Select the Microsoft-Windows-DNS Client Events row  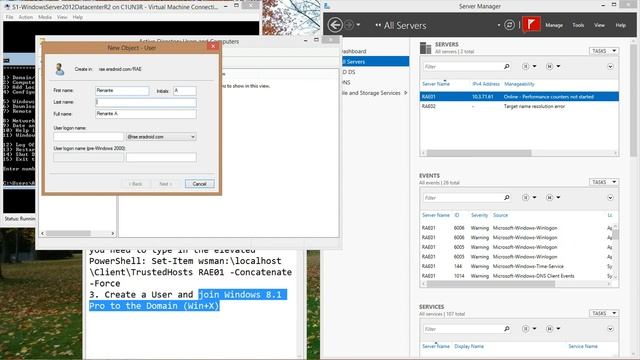(517, 276)
